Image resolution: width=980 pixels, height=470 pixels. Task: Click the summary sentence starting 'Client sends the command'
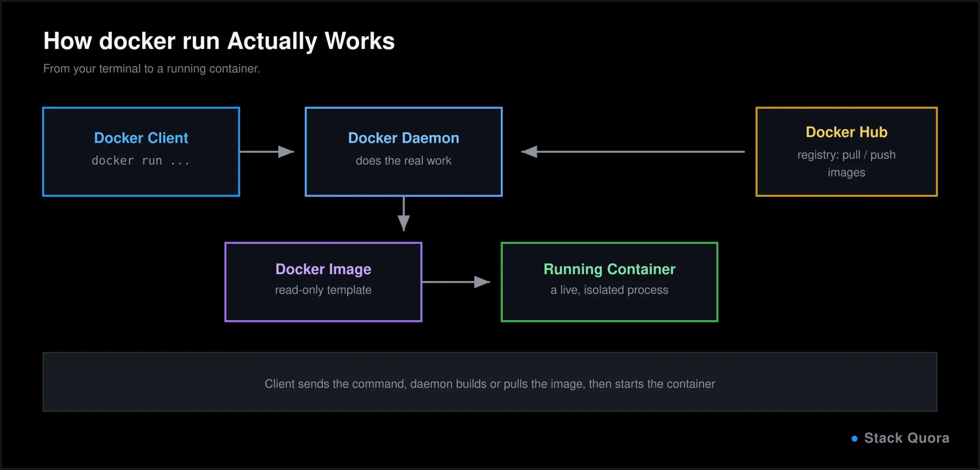(x=490, y=384)
